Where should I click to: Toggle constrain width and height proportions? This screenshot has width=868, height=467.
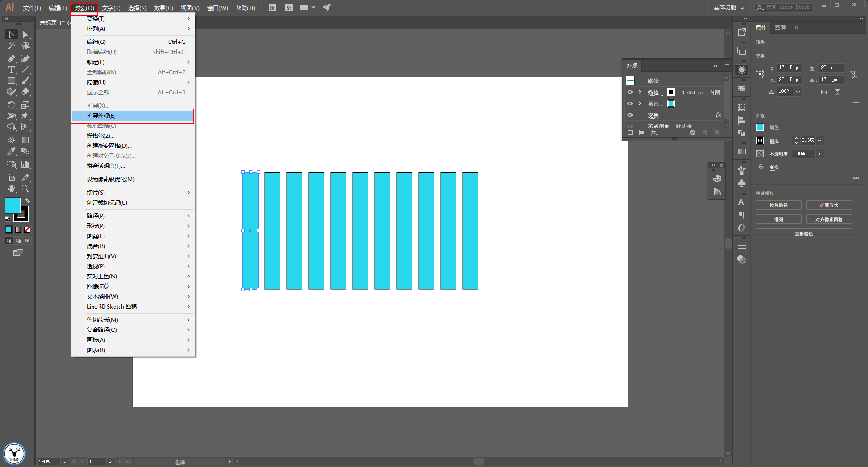pos(853,74)
